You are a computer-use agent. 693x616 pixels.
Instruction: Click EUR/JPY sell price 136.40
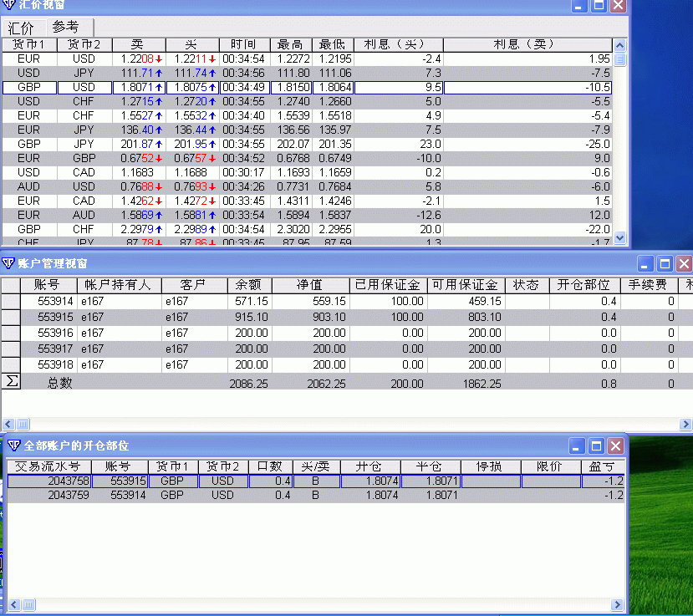[139, 130]
